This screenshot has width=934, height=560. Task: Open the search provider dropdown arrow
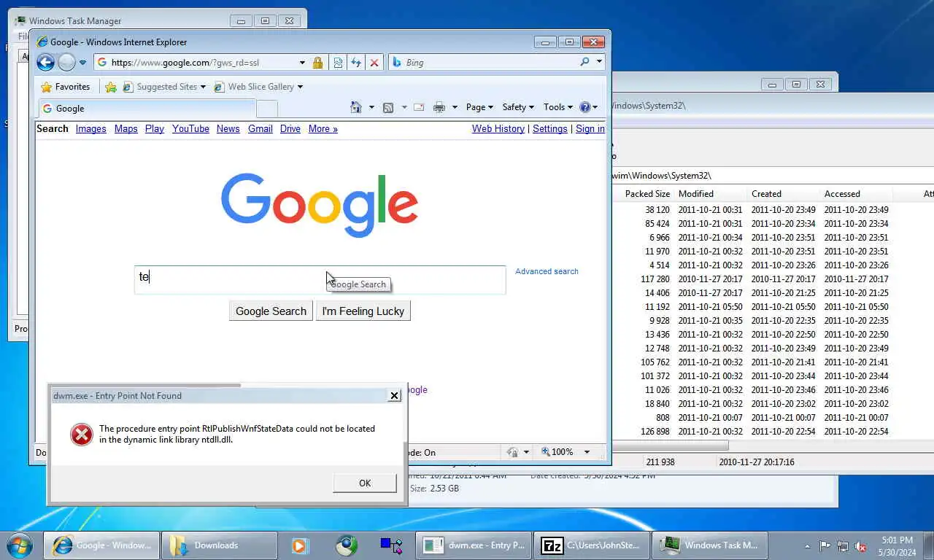599,62
